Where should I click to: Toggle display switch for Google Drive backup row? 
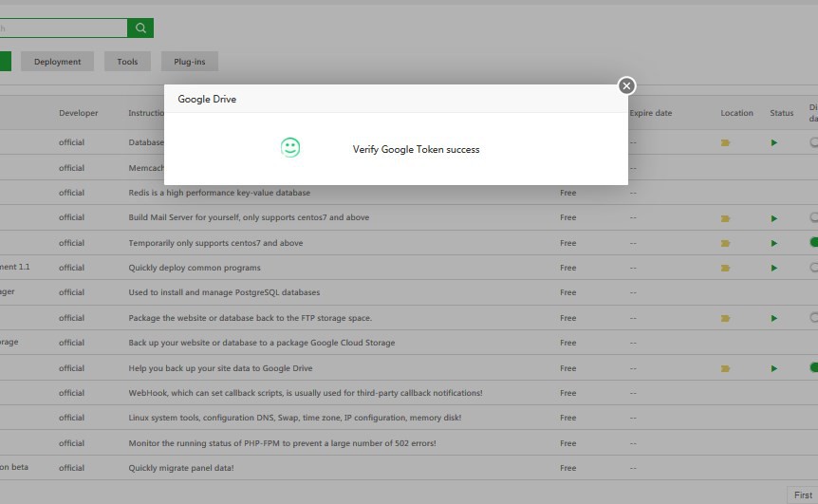(x=813, y=367)
